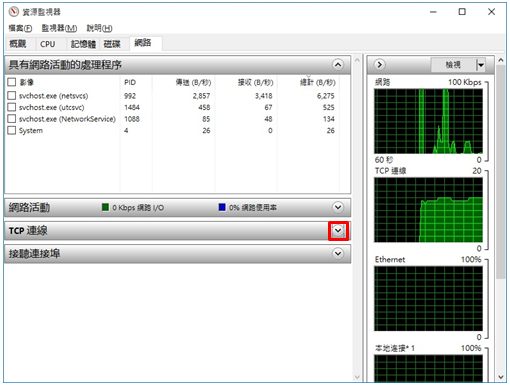Collapse the 具有網路活動的處理程序 section

point(338,64)
